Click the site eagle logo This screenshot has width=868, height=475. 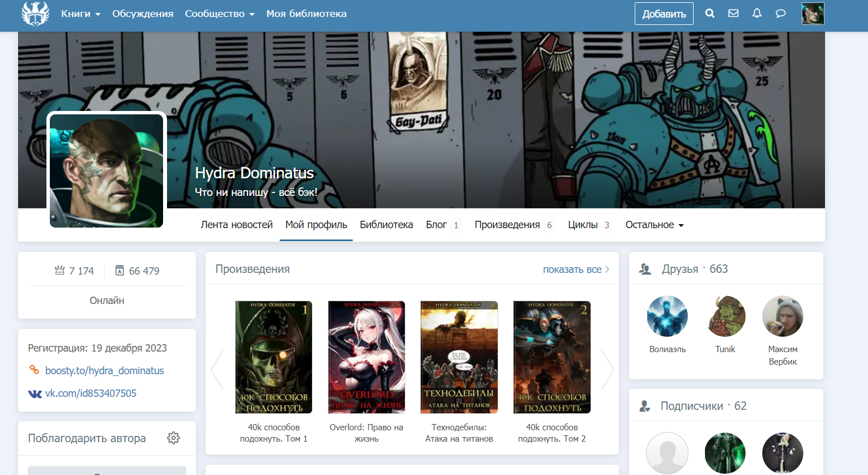pos(35,14)
